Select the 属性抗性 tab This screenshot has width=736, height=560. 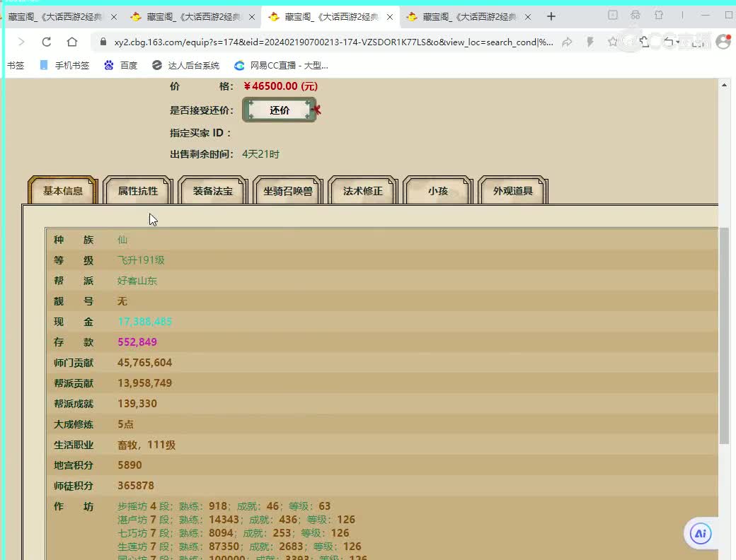(138, 190)
